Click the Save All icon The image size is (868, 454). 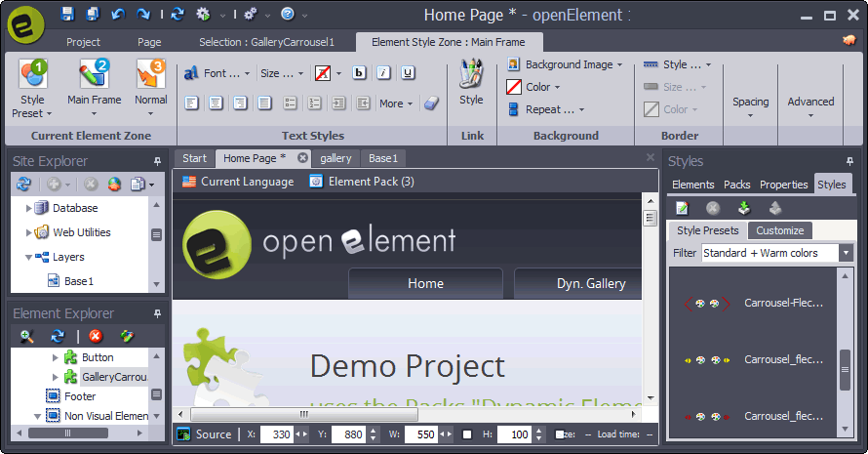point(93,14)
